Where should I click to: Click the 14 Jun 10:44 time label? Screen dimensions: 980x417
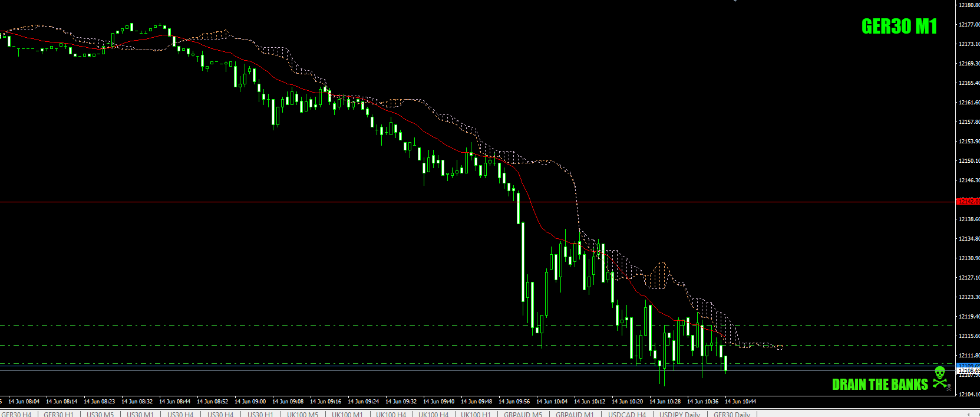[x=741, y=401]
